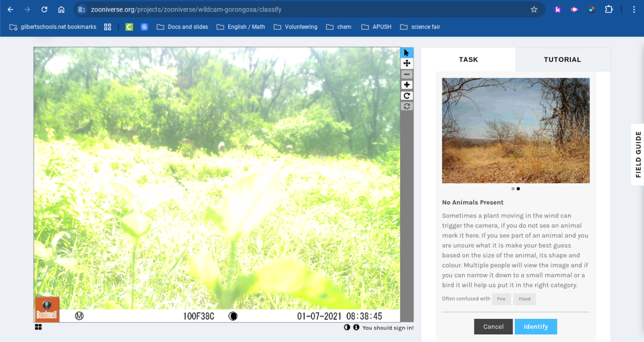644x342 pixels.
Task: Open the Extensions puzzle menu
Action: (609, 10)
